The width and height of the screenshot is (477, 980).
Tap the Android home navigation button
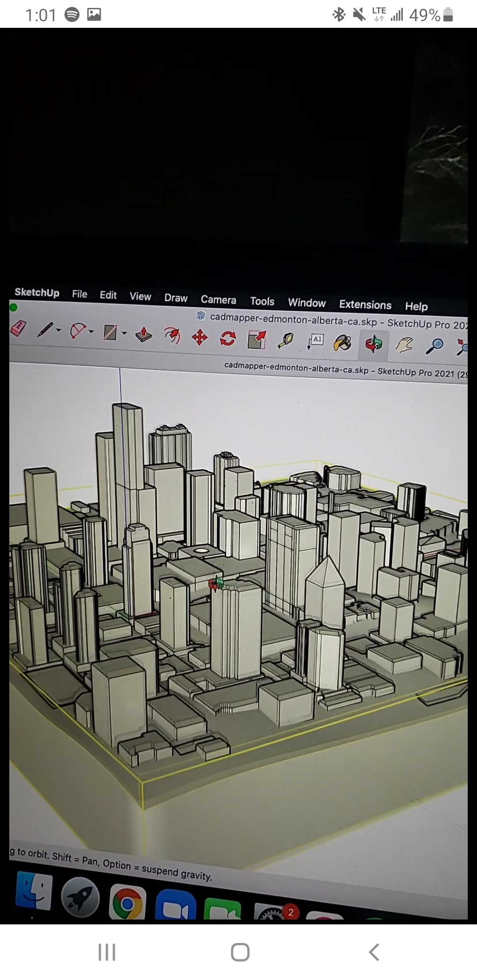pyautogui.click(x=240, y=952)
